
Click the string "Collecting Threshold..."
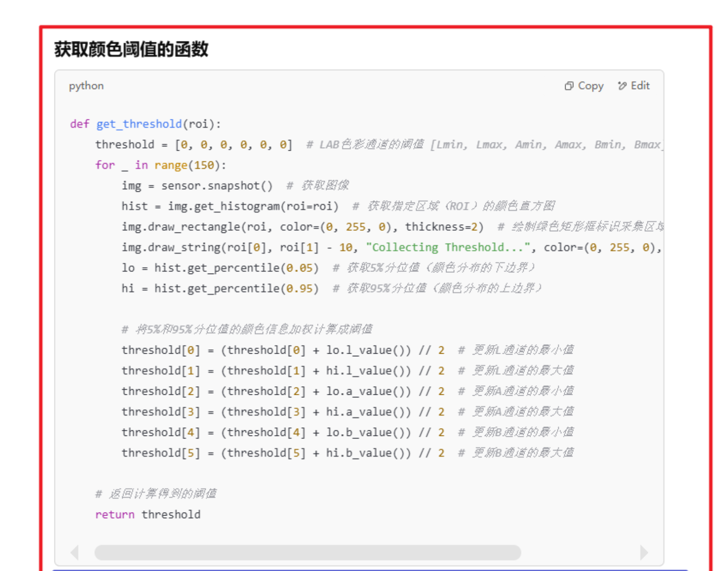(448, 248)
